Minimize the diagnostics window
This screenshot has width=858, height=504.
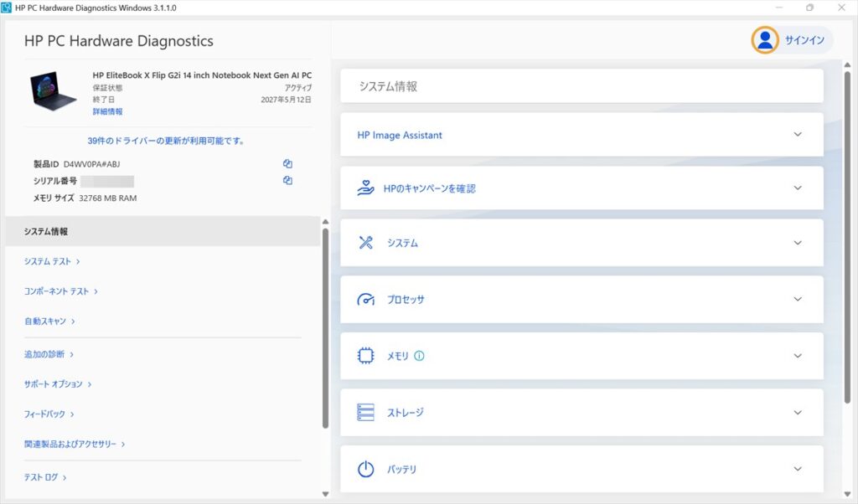[x=778, y=8]
